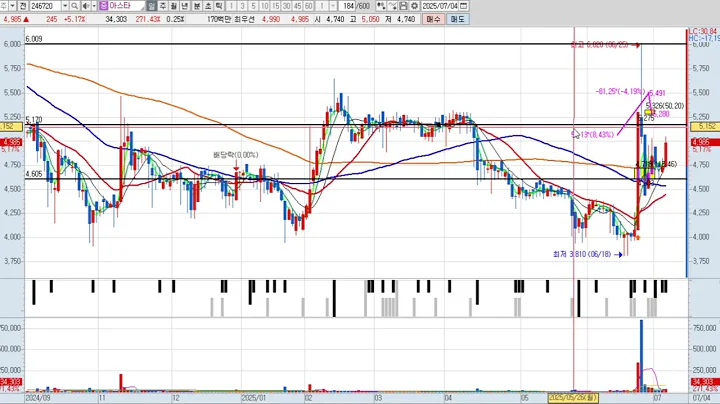Viewport: 720px width, 404px height.
Task: Click the 전 button left of stock code
Action: coord(23,6)
